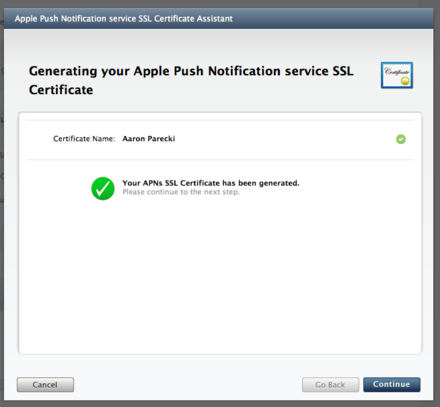Click the dimmed background strip at right edge
This screenshot has width=440, height=407.
coord(437,200)
